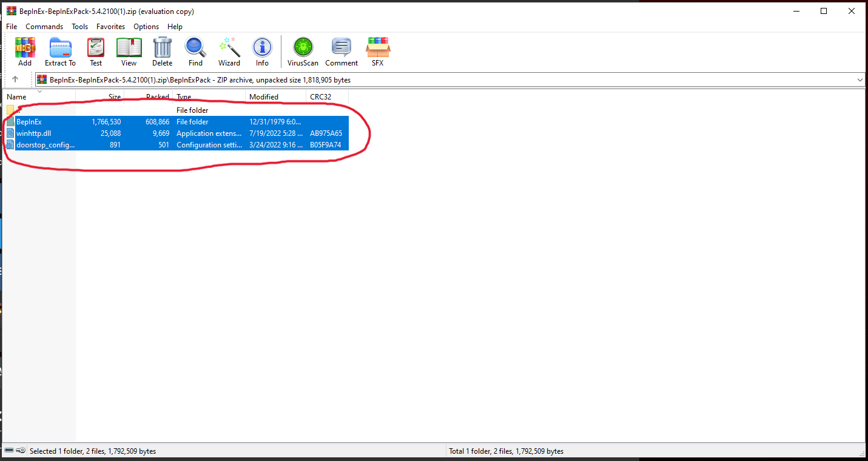Select the winhttp.dll file name

coord(34,133)
